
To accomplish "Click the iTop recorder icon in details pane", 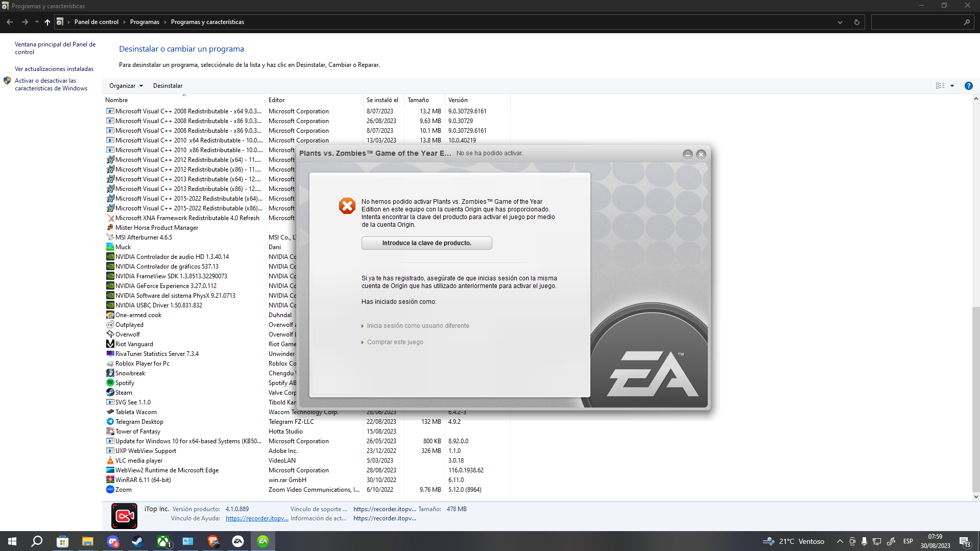I will coord(124,516).
